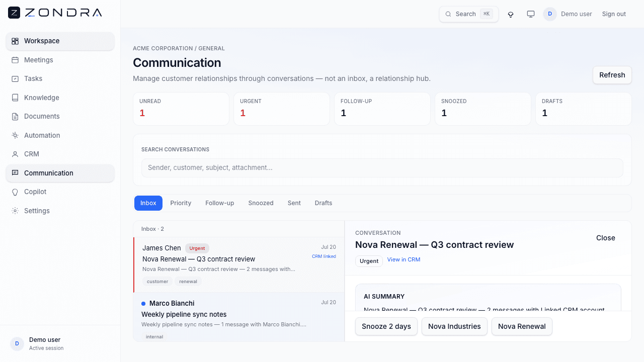Image resolution: width=644 pixels, height=362 pixels.
Task: Click the D avatar in sidebar footer
Action: click(x=17, y=344)
